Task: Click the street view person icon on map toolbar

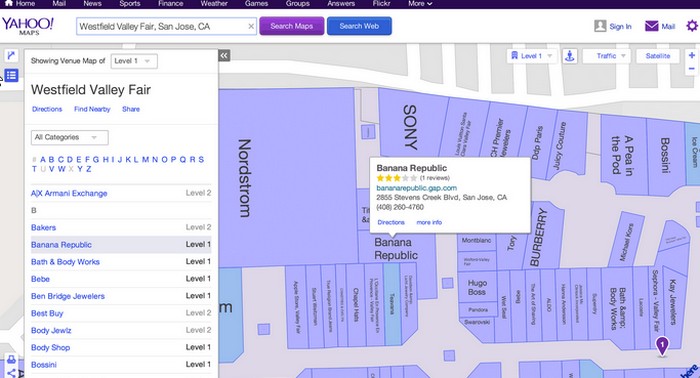Action: [x=570, y=56]
